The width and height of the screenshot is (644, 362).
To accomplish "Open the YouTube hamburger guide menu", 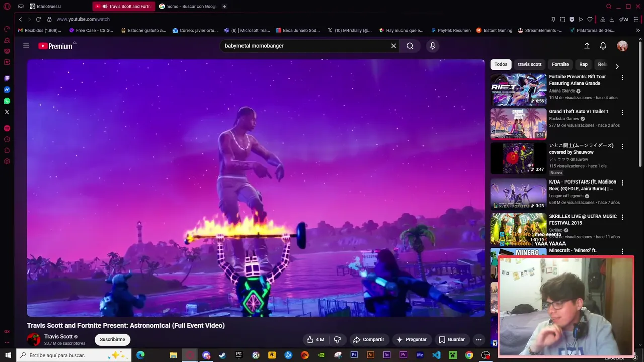I will tap(26, 46).
